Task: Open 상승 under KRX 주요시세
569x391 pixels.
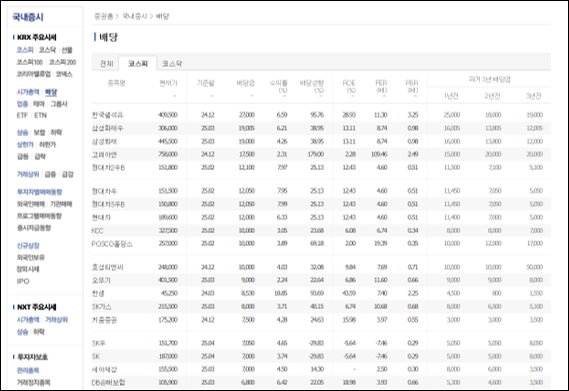Action: [22, 133]
